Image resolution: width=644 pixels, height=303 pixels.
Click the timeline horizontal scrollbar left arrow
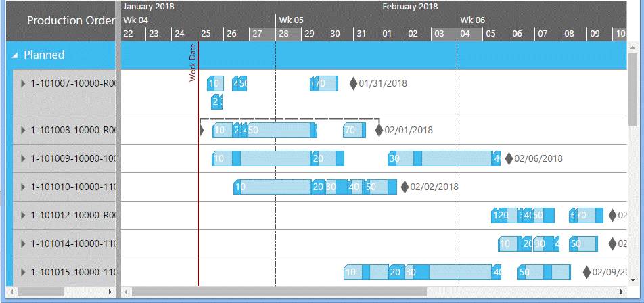[127, 292]
